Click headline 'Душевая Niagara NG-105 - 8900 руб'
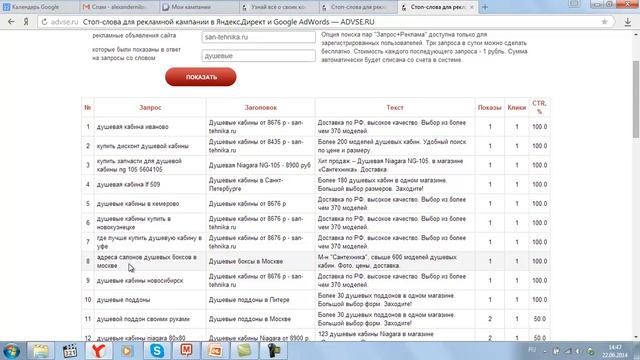 (x=260, y=165)
